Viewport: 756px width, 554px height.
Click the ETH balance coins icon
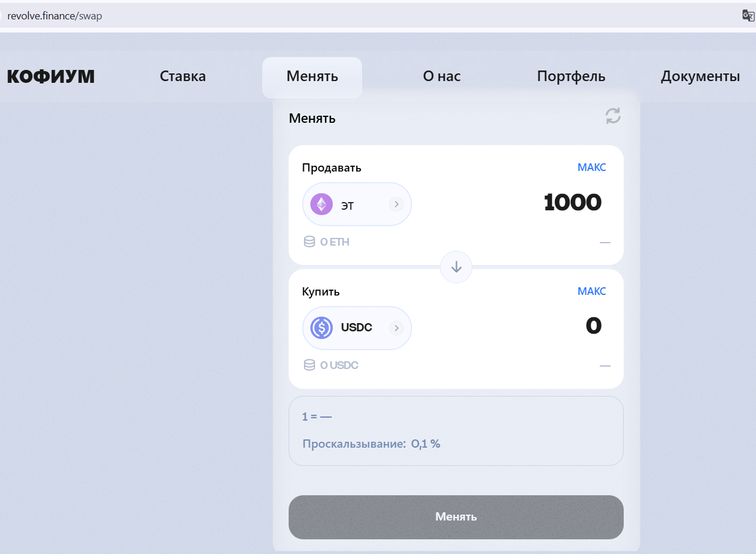click(309, 241)
